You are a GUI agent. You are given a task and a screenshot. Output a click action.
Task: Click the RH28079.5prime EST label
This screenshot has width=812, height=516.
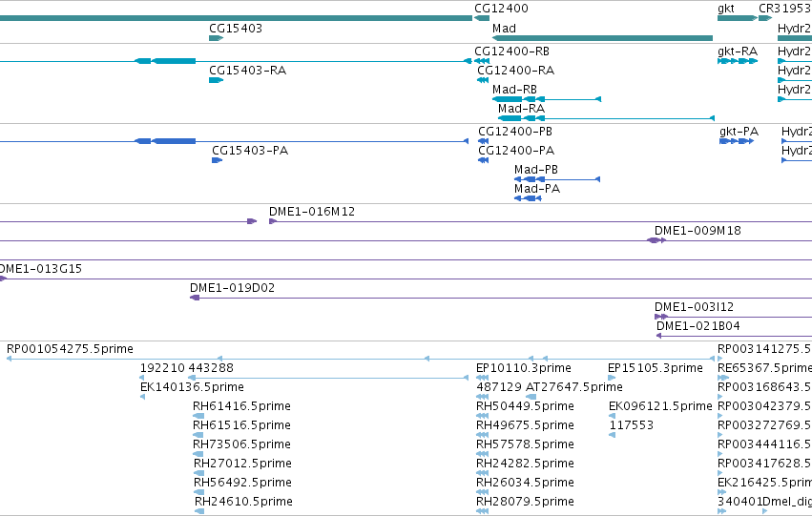(525, 502)
